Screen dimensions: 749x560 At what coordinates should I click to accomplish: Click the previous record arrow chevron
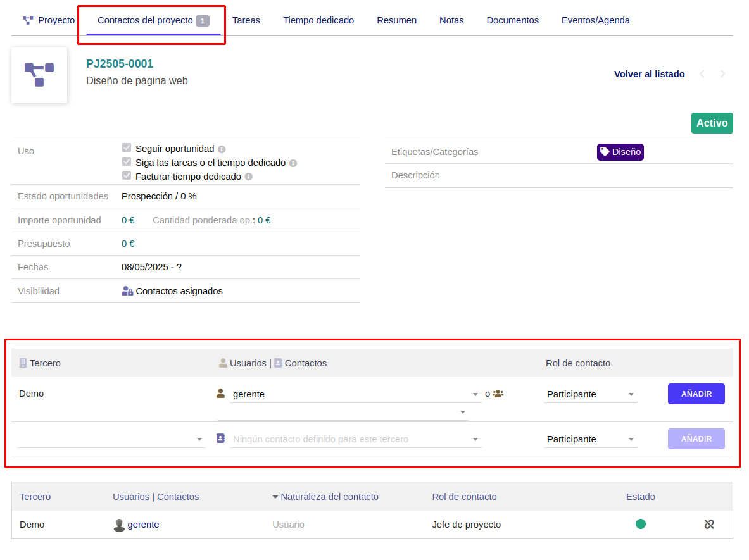tap(702, 74)
